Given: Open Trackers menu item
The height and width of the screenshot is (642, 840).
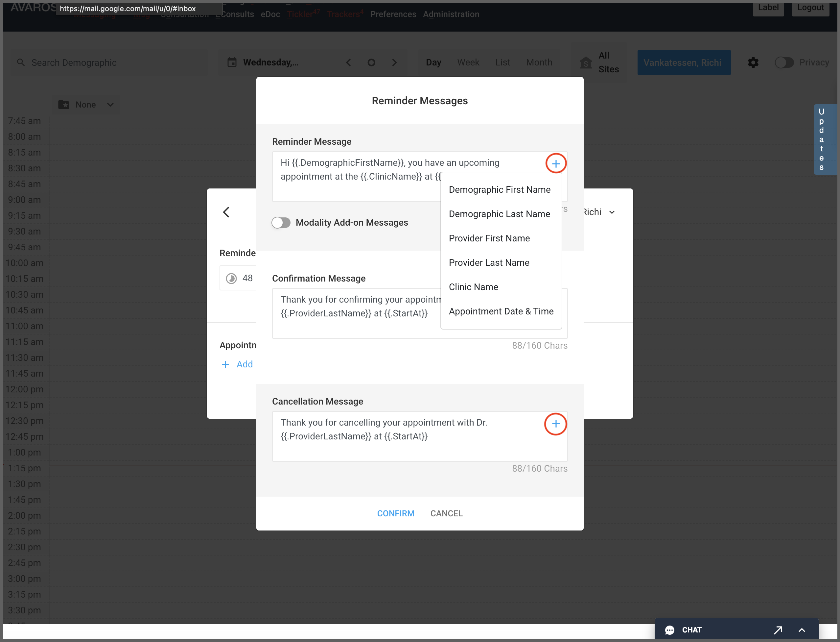Looking at the screenshot, I should [345, 14].
